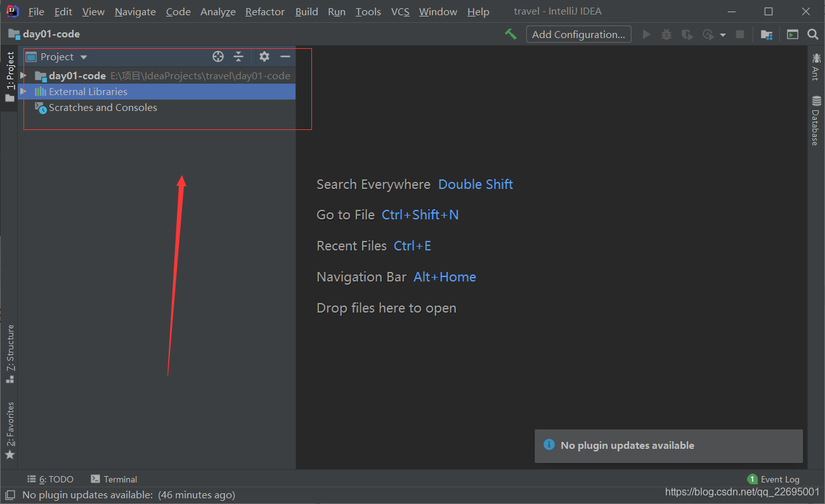Viewport: 825px width, 504px height.
Task: Click 'Drop files here to open' text
Action: pos(386,308)
